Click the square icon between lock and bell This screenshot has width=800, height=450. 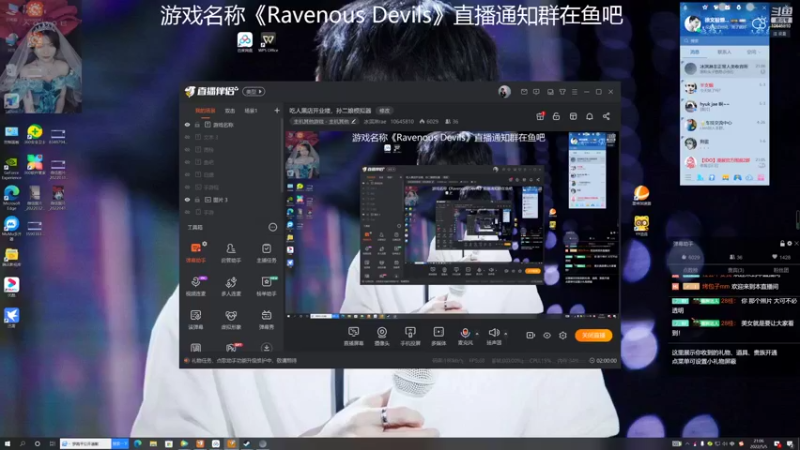pyautogui.click(x=573, y=116)
